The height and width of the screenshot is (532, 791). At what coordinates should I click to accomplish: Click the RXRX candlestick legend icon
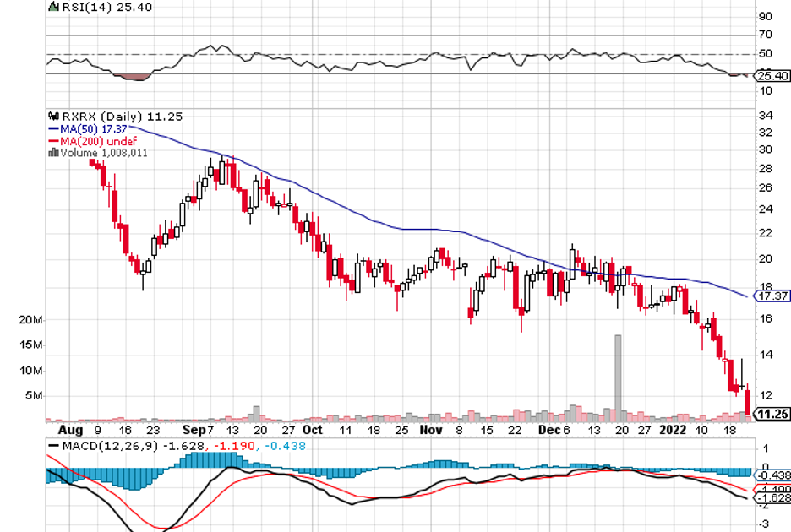pyautogui.click(x=54, y=117)
